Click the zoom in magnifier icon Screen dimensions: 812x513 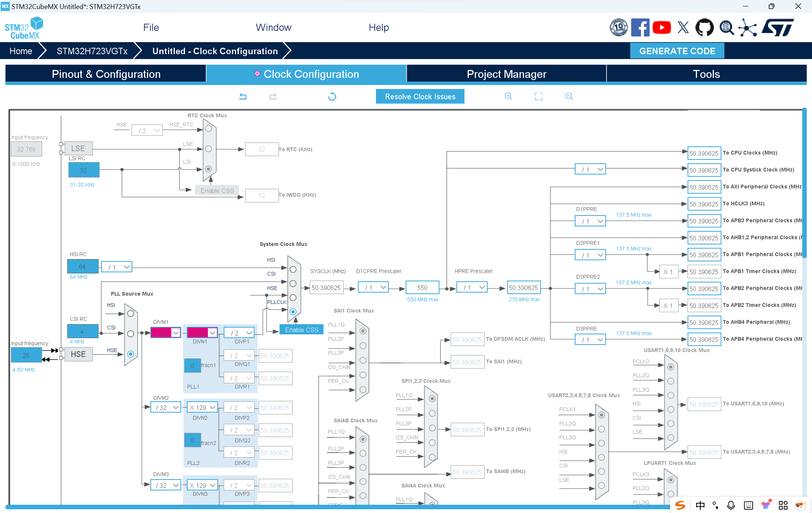(x=508, y=96)
